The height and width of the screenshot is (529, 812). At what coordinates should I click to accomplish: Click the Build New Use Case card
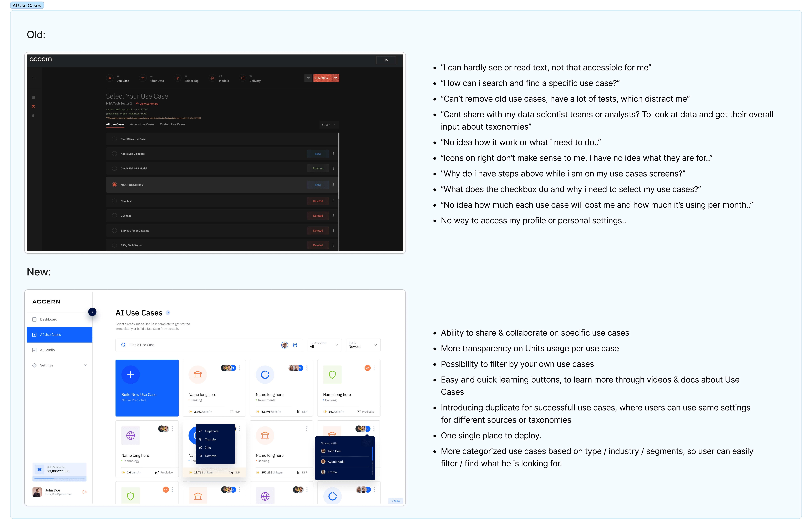(147, 388)
